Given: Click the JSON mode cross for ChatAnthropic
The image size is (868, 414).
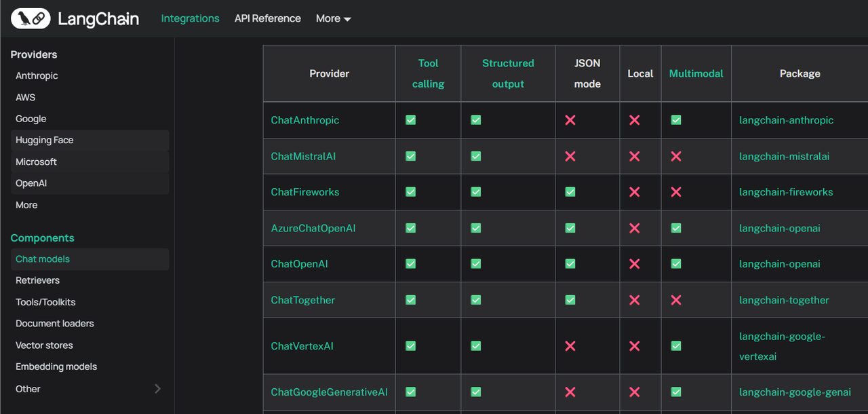Looking at the screenshot, I should point(570,120).
